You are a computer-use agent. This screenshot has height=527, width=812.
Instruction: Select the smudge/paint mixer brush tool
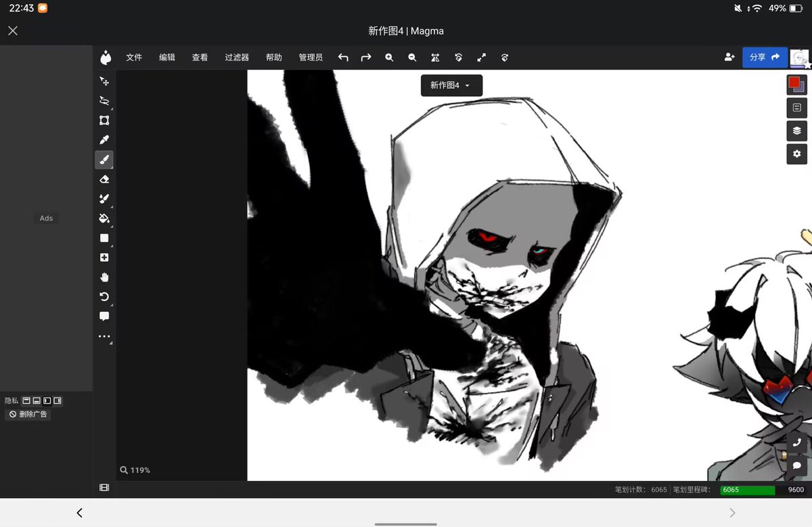[104, 199]
